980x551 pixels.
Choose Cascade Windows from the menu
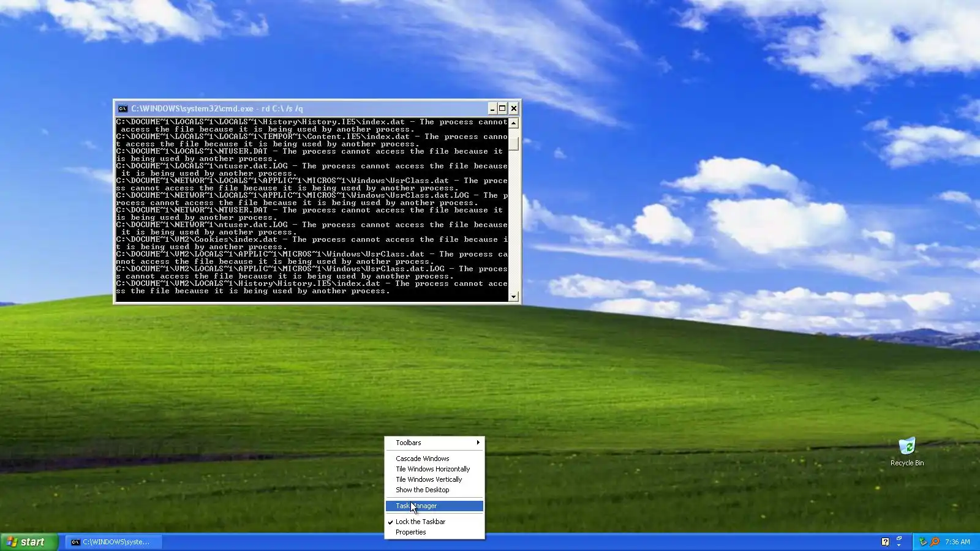434,459
